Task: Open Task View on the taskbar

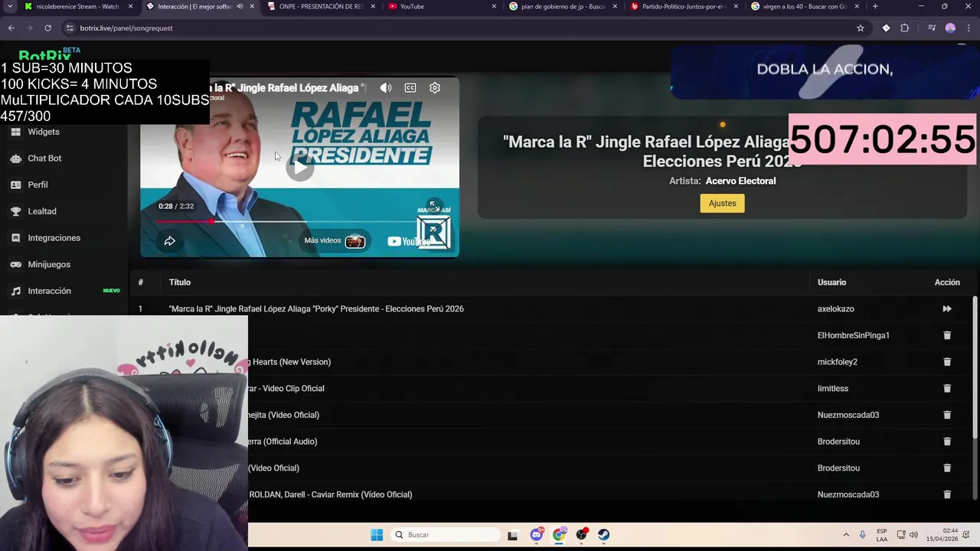Action: click(513, 535)
